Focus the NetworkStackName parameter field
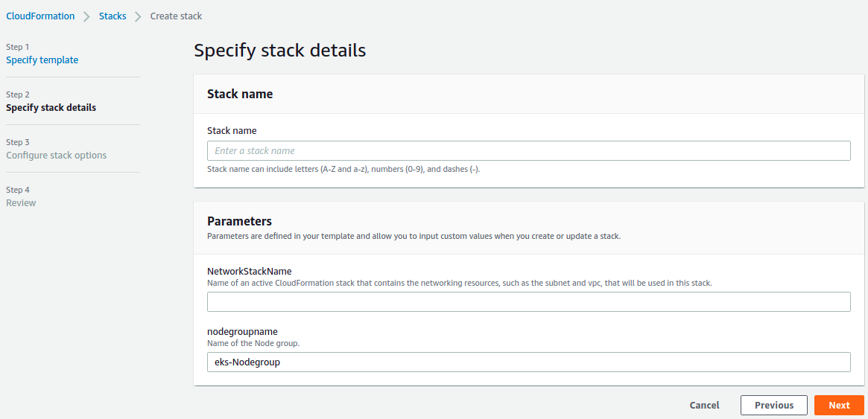 tap(529, 302)
